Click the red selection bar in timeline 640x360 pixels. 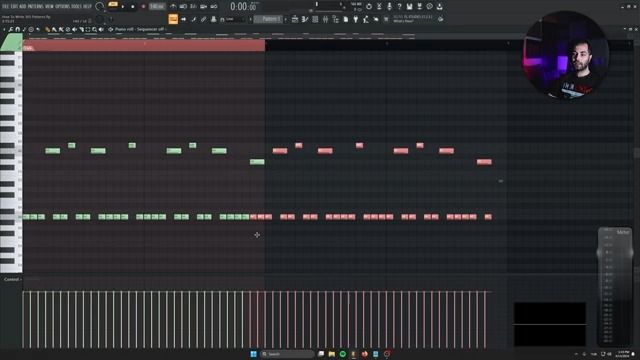[x=144, y=45]
